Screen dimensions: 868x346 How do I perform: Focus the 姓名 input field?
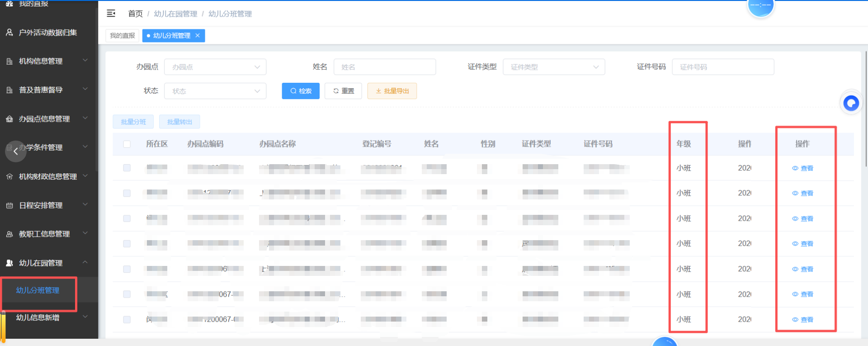coord(385,67)
